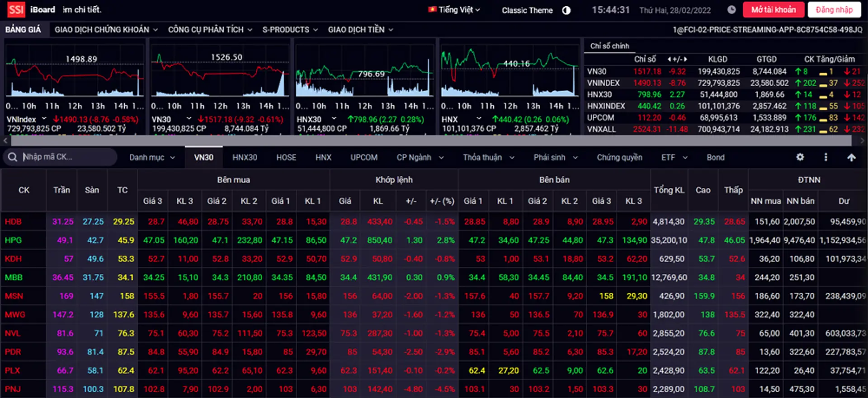Switch to the VN30 tab
Image resolution: width=868 pixels, height=398 pixels.
(203, 158)
